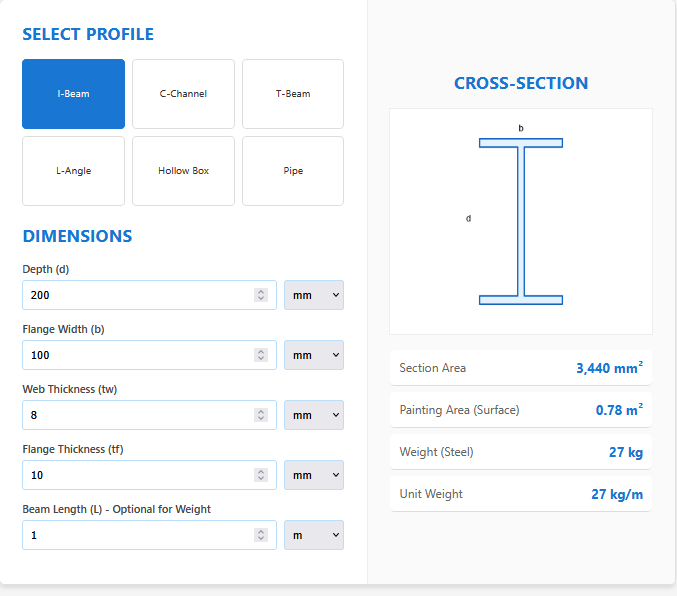Viewport: 677px width, 596px height.
Task: Click the 'Beam Length (L) - Optional for Weight' label
Action: click(117, 509)
